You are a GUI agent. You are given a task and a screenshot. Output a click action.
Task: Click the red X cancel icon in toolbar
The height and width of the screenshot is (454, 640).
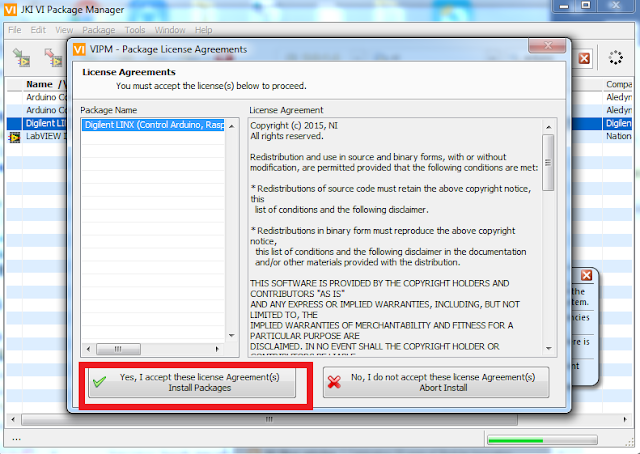(x=584, y=58)
